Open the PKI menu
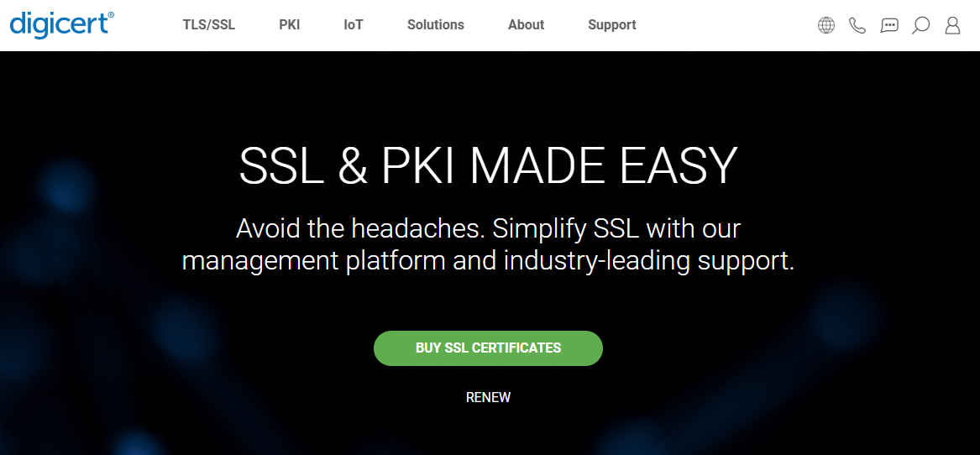The width and height of the screenshot is (980, 455). (290, 25)
